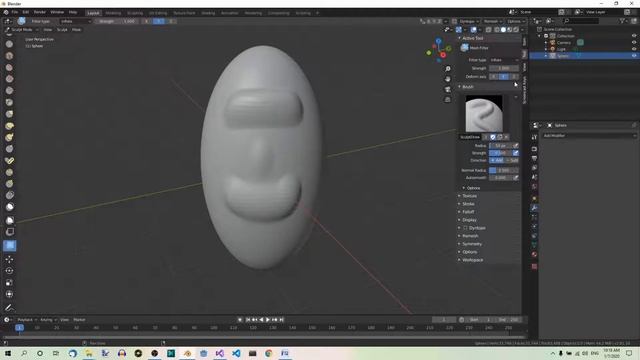
Task: Open the Render menu
Action: click(x=40, y=12)
